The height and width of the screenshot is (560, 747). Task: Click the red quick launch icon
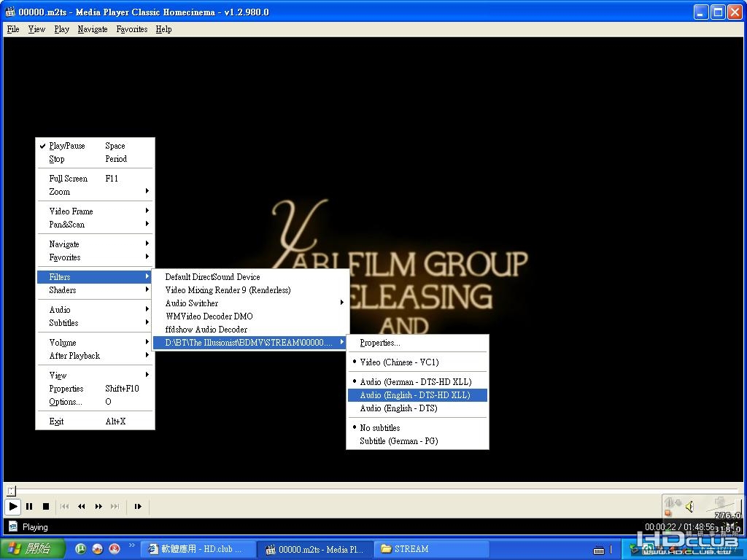click(115, 549)
